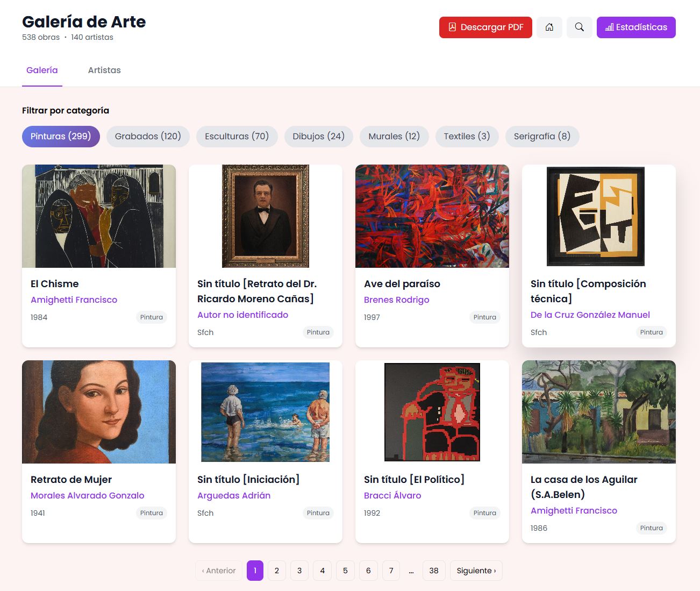Jump to page 38 in pagination
This screenshot has height=591, width=700.
point(434,571)
